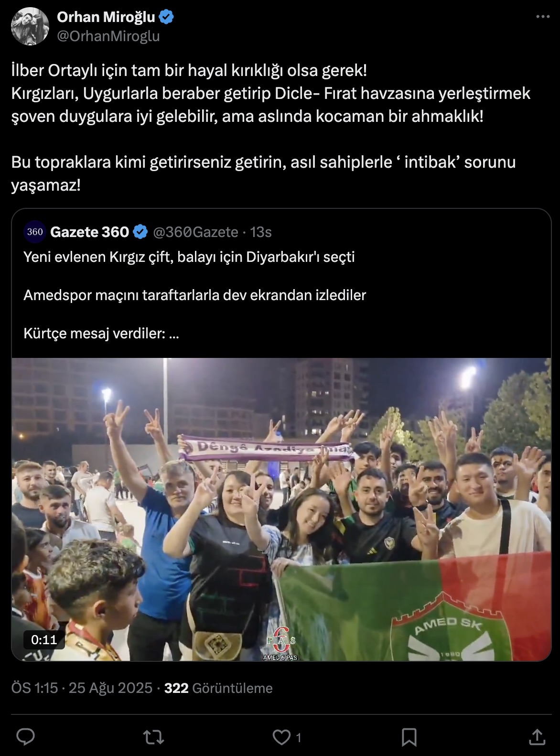This screenshot has width=560, height=756.
Task: Open the share upload icon
Action: click(537, 737)
